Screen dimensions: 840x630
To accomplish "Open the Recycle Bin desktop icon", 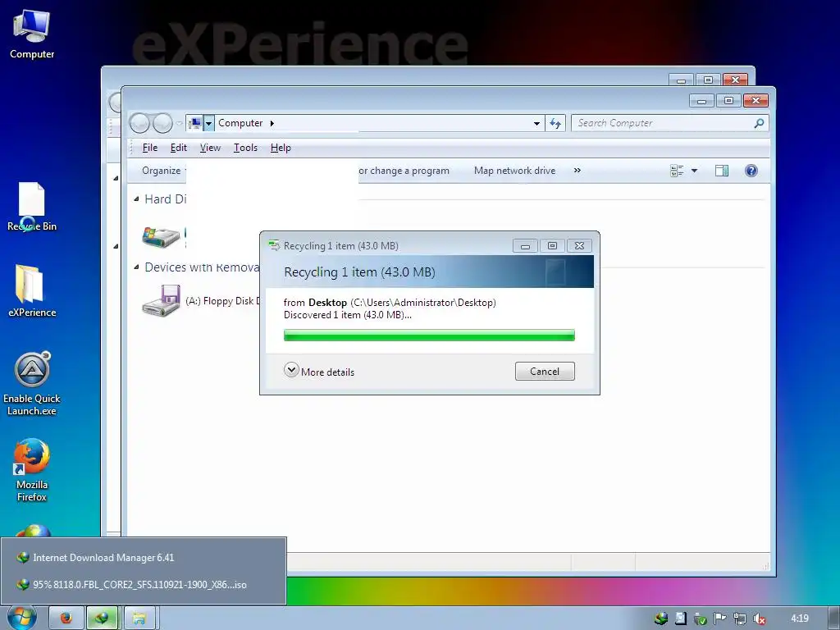I will (32, 207).
